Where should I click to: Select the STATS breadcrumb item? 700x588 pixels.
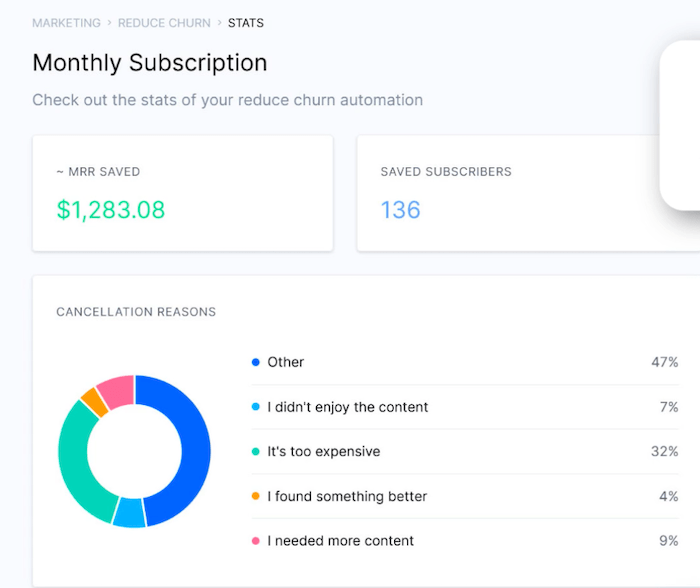click(246, 23)
